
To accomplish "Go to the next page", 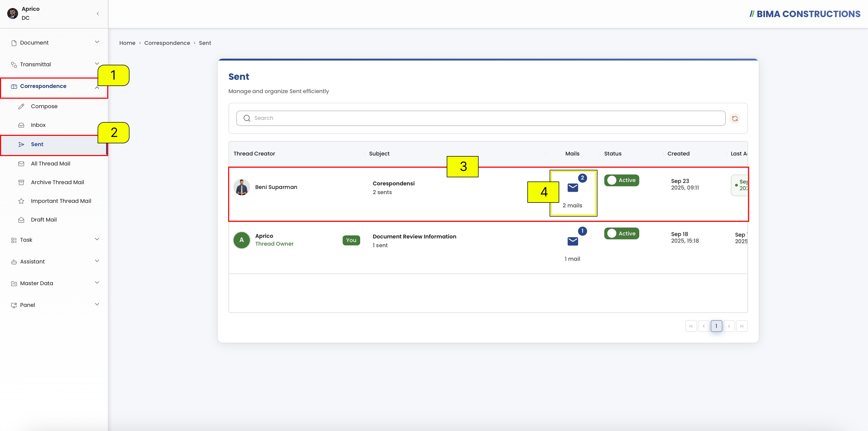I will click(x=729, y=326).
